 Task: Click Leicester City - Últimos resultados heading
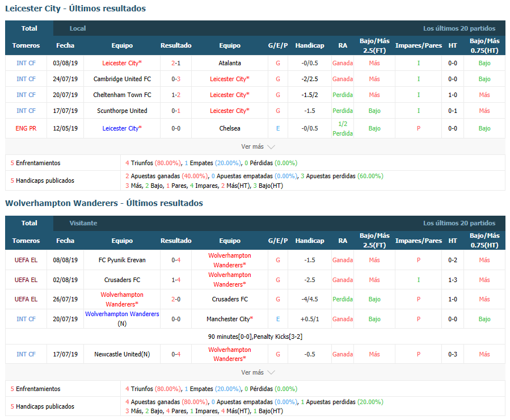75,9
